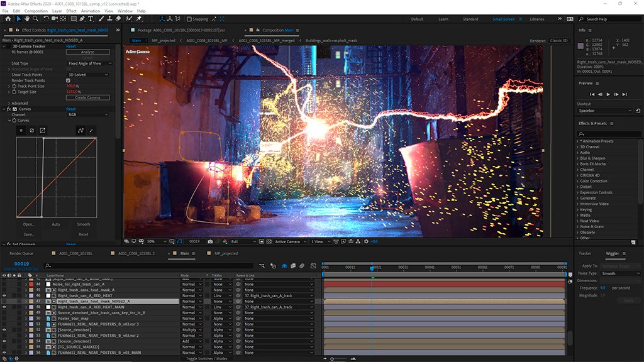Select the Zoom magnifier tool
644x362 pixels.
(36, 19)
